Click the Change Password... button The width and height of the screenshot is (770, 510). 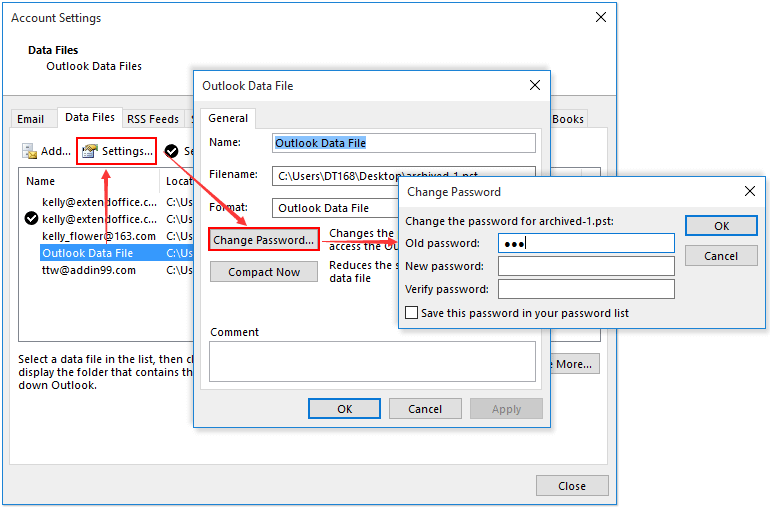tap(264, 240)
